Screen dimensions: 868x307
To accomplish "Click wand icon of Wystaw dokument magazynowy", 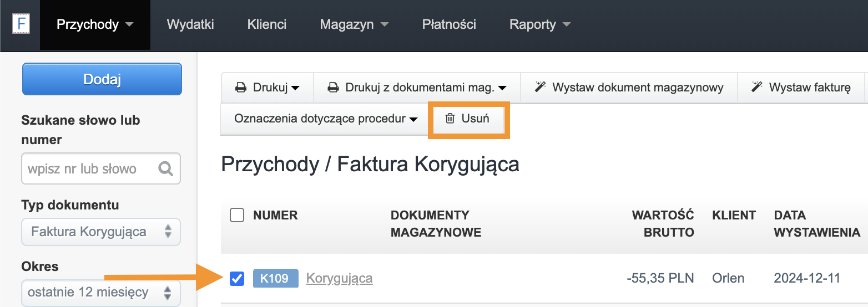I will pos(540,87).
